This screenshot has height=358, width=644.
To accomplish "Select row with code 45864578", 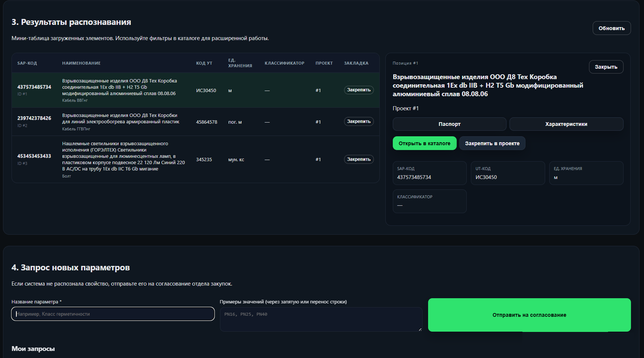I will 206,122.
